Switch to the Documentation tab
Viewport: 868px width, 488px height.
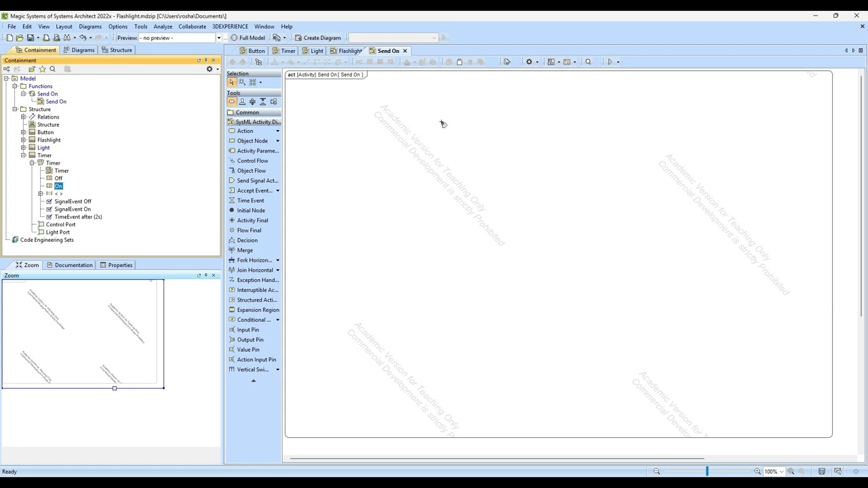tap(69, 265)
